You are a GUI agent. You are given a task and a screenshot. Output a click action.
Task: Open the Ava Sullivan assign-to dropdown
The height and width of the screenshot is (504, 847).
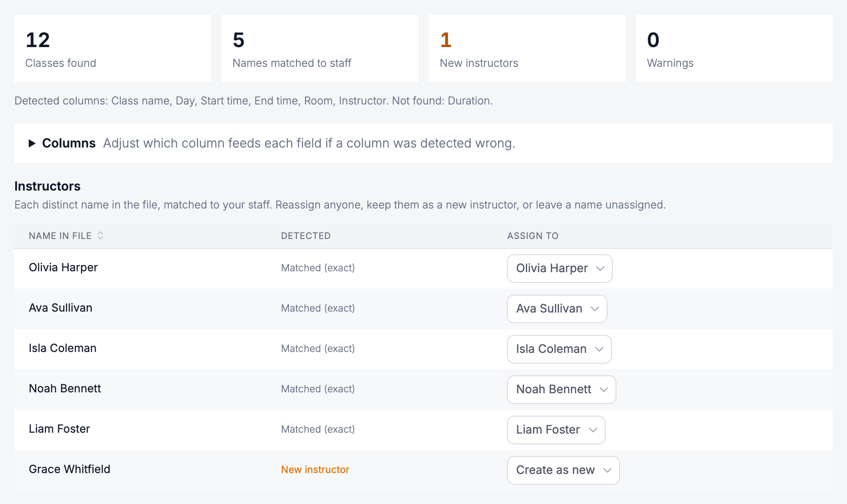[557, 309]
